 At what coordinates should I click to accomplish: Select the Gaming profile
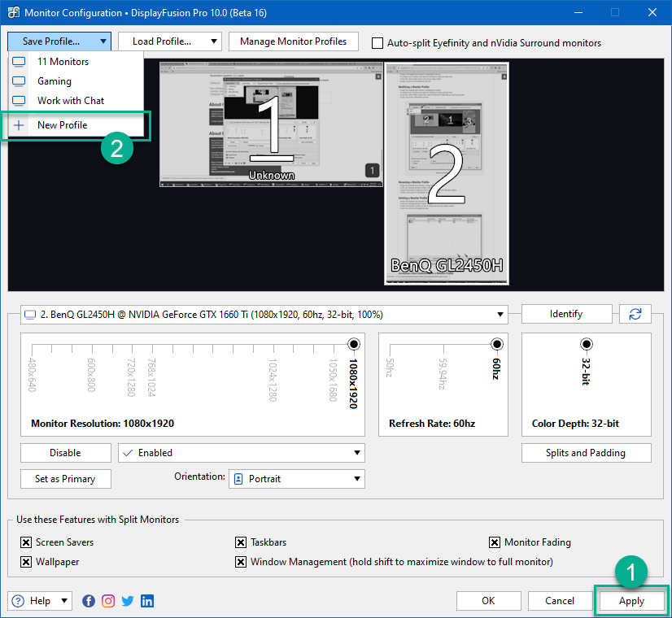(76, 81)
